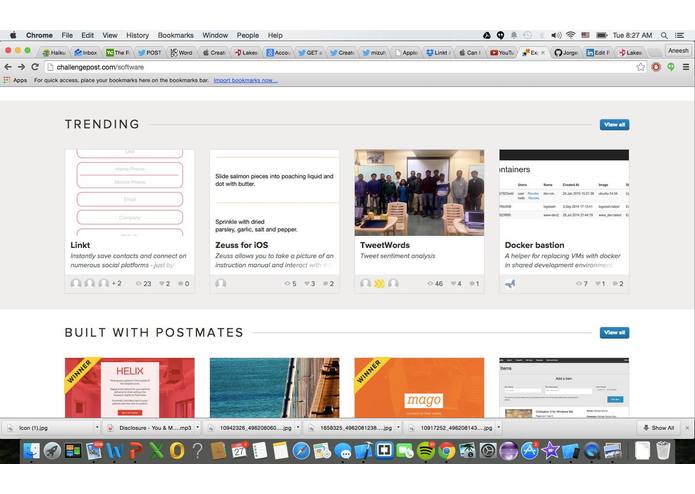695x494 pixels.
Task: Switch to the YouTube tab
Action: pyautogui.click(x=502, y=52)
